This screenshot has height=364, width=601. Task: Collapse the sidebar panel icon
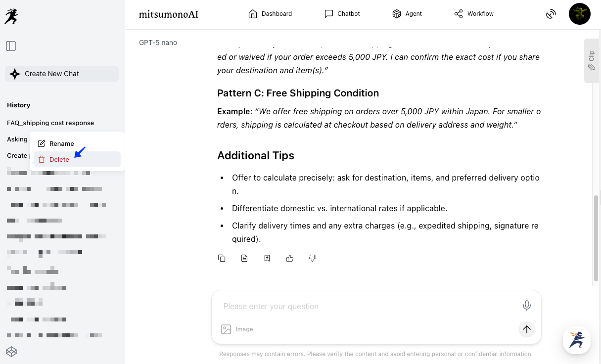pos(11,46)
